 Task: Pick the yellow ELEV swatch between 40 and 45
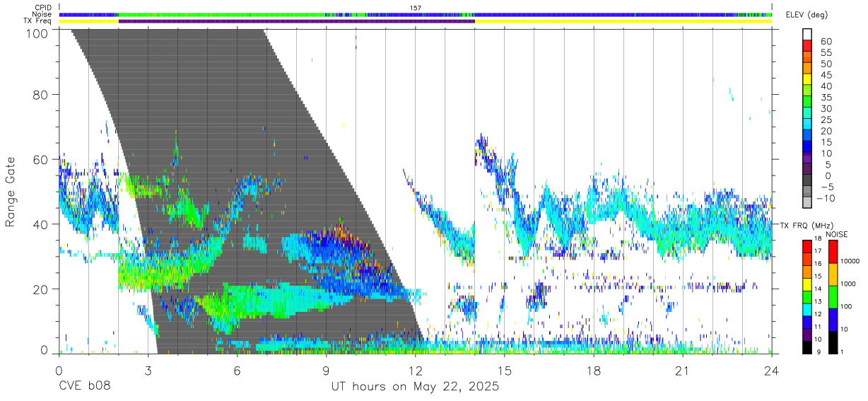pos(807,79)
